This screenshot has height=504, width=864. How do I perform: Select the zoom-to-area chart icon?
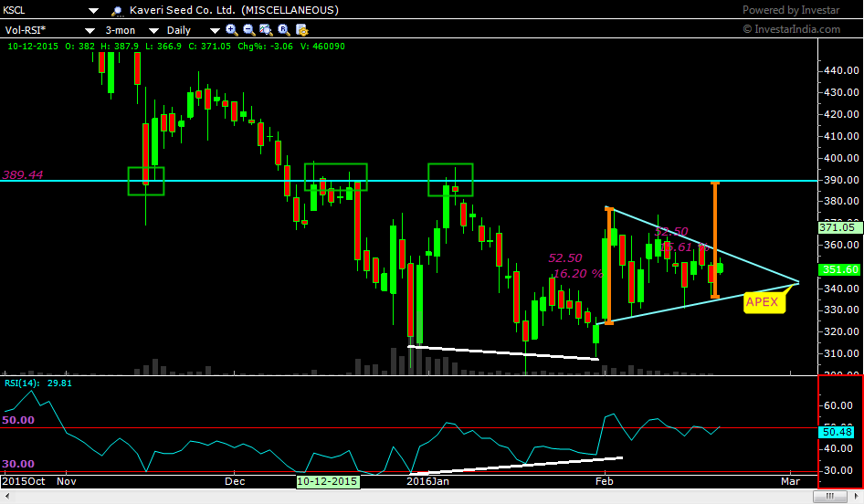266,30
